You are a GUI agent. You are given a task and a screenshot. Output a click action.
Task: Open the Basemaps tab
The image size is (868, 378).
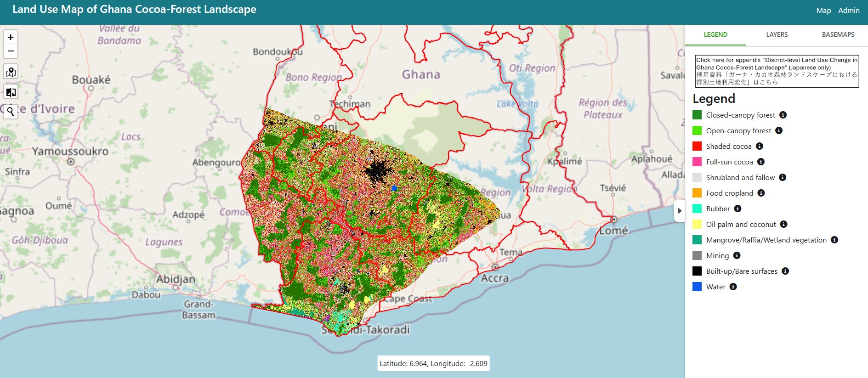838,34
